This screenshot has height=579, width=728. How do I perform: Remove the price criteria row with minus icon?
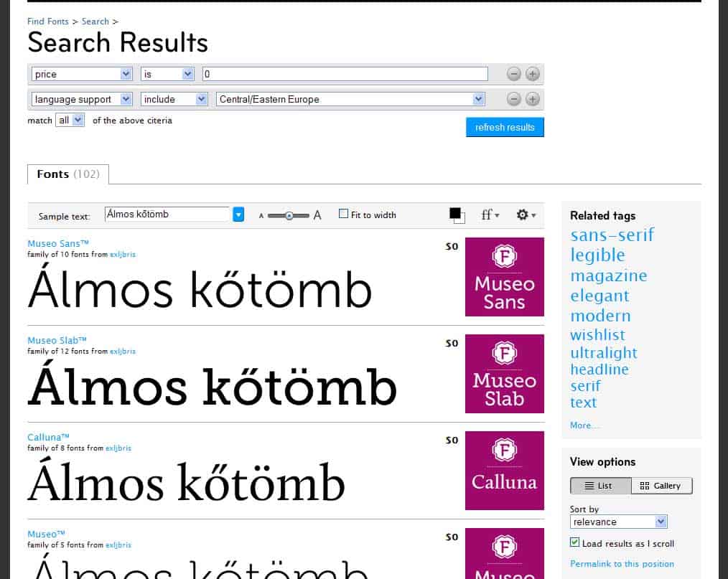click(513, 74)
